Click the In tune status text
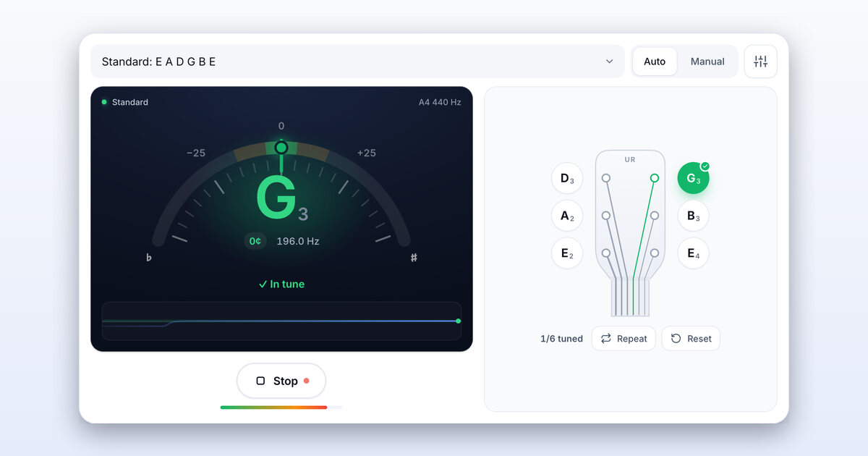This screenshot has width=868, height=456. pyautogui.click(x=281, y=284)
